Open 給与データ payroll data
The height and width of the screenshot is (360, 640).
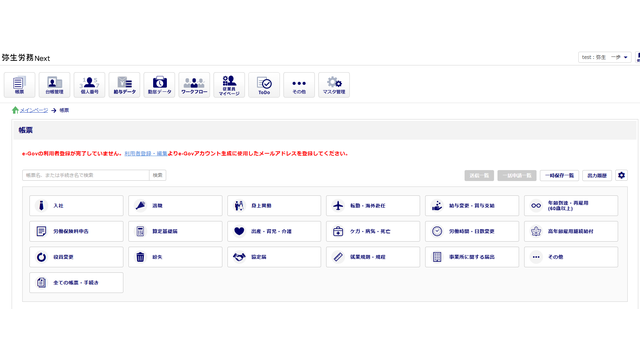pos(124,85)
